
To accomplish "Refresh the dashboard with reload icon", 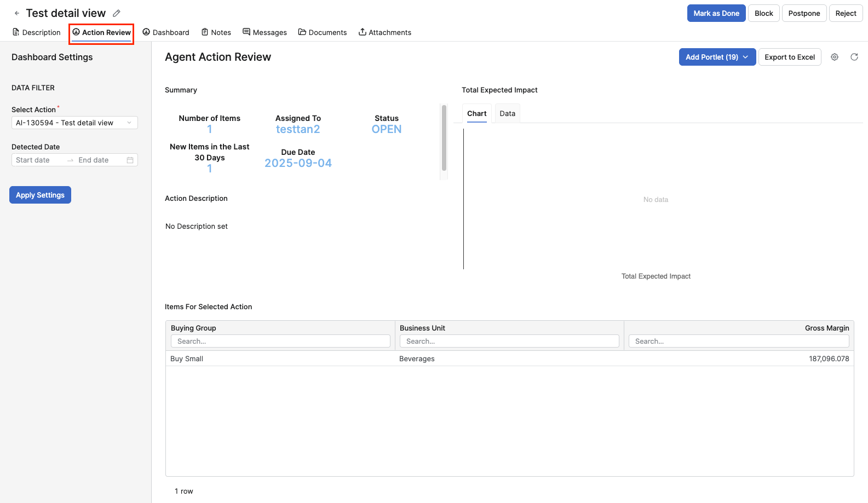I will (854, 57).
